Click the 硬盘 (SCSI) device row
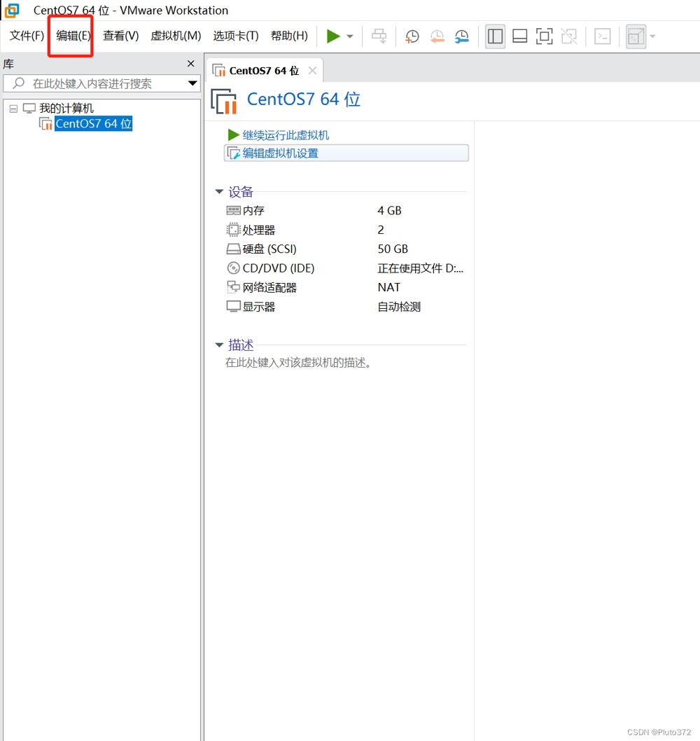Image resolution: width=700 pixels, height=741 pixels. [346, 249]
